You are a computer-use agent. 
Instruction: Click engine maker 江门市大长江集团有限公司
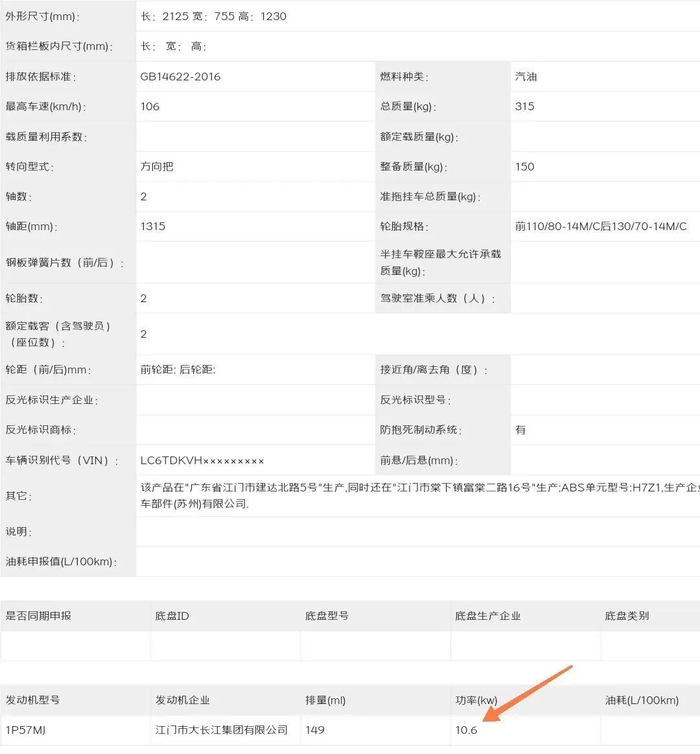[222, 730]
